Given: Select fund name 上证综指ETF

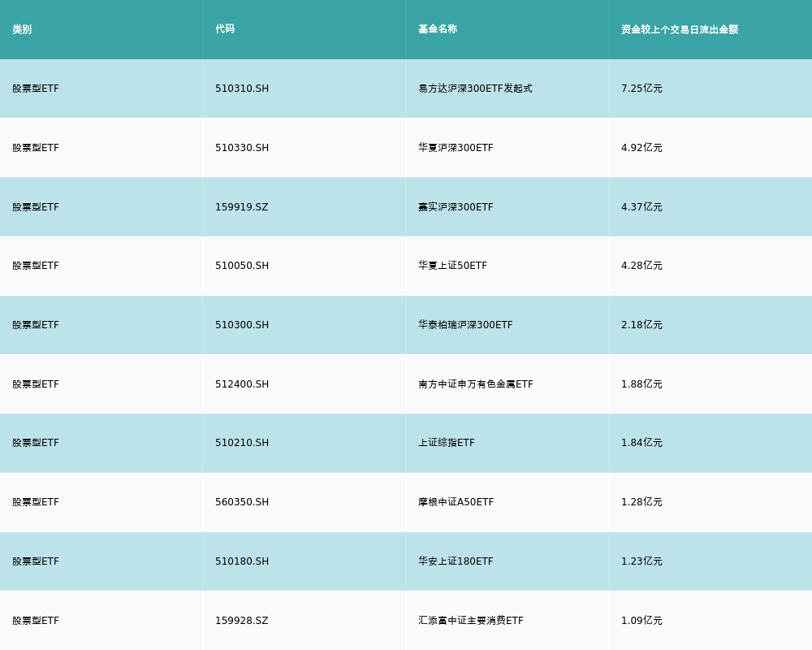Looking at the screenshot, I should [447, 443].
